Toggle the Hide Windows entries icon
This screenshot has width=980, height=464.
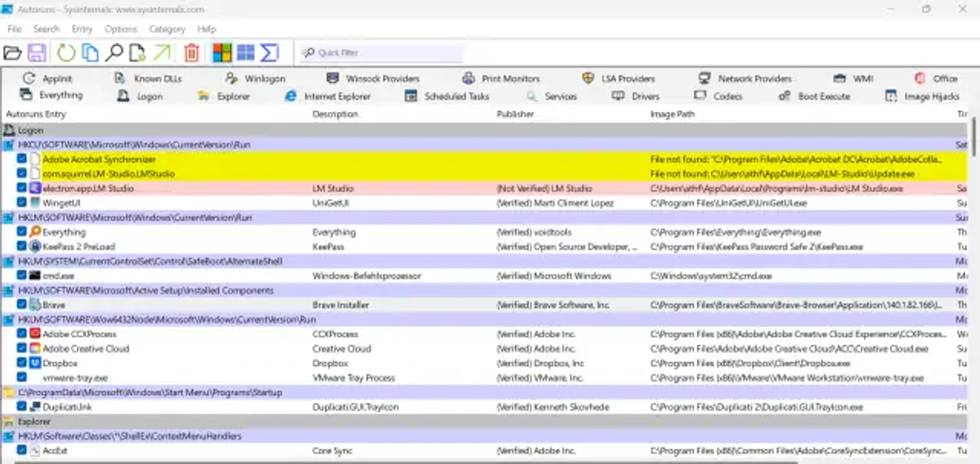click(222, 53)
